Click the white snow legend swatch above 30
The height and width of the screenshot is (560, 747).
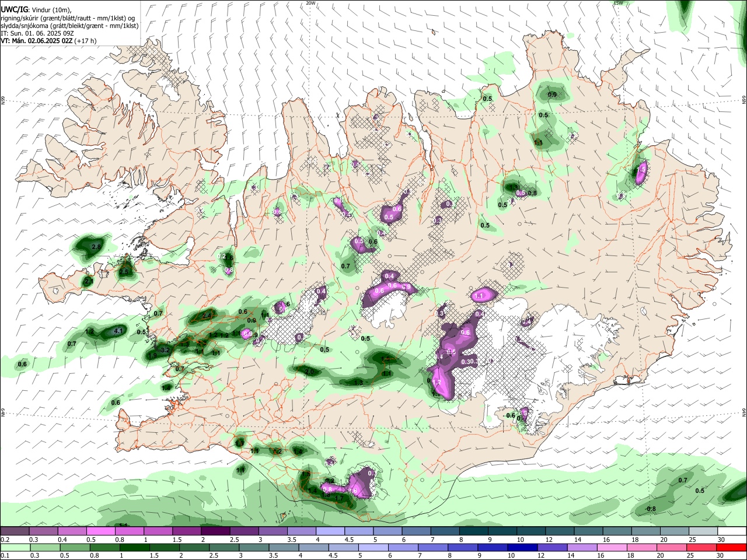[x=732, y=531]
